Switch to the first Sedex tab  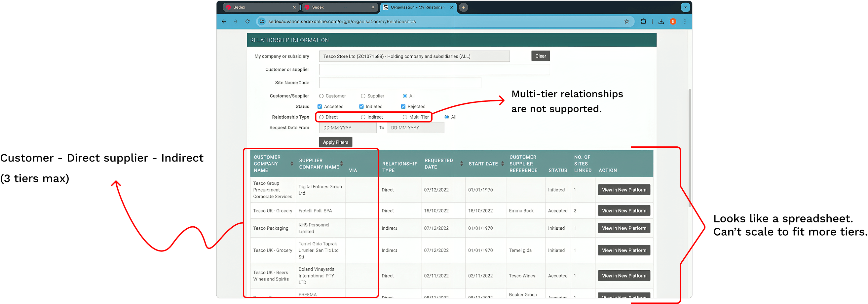(261, 7)
